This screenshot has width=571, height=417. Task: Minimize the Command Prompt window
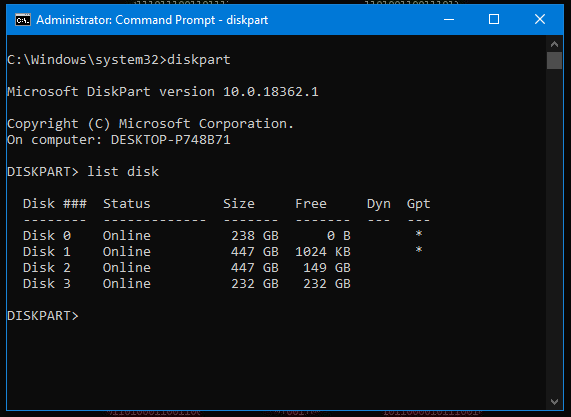coord(449,19)
